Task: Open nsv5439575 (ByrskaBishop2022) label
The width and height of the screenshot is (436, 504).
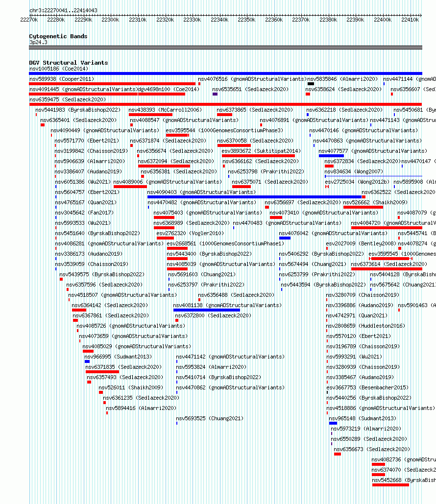Action: click(102, 274)
